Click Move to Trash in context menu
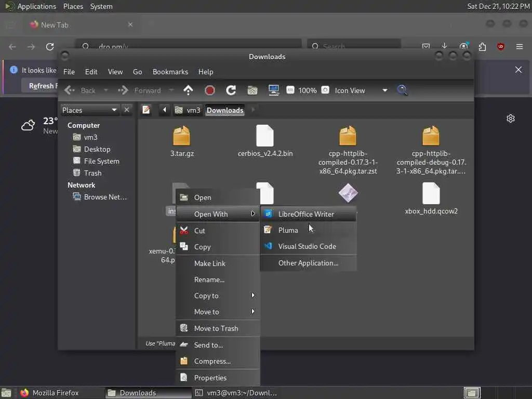 (x=218, y=328)
